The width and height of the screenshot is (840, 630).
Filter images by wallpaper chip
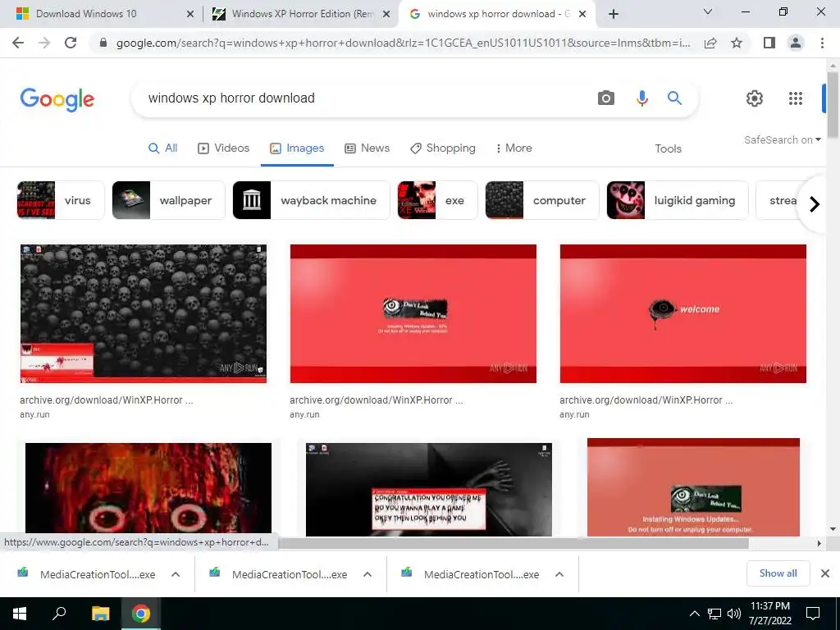point(168,200)
